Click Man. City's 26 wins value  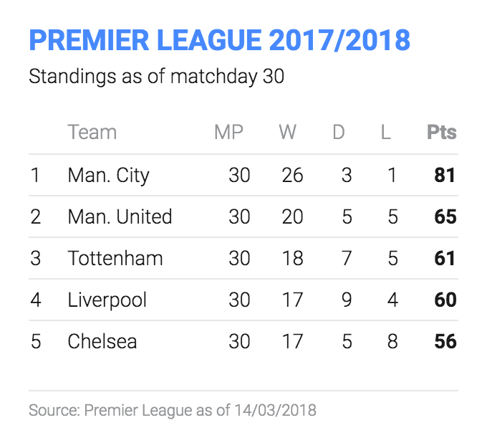292,175
